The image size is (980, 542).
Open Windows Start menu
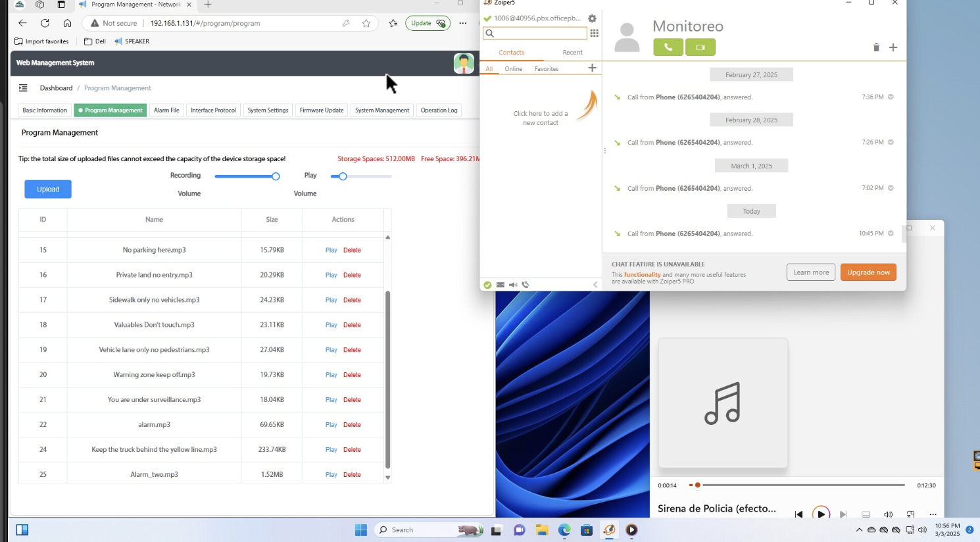[x=361, y=530]
